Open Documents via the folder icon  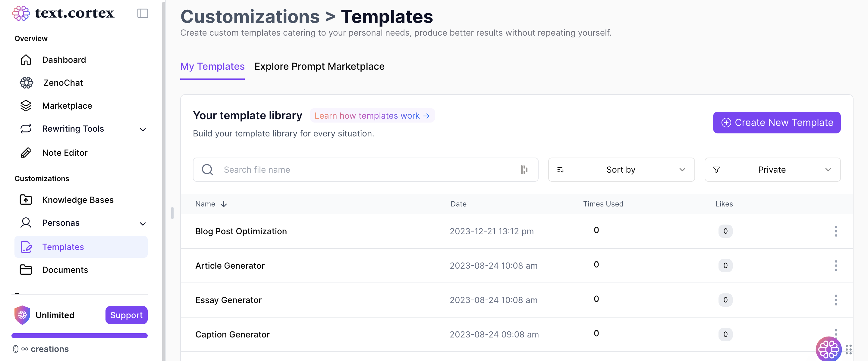[x=25, y=270]
